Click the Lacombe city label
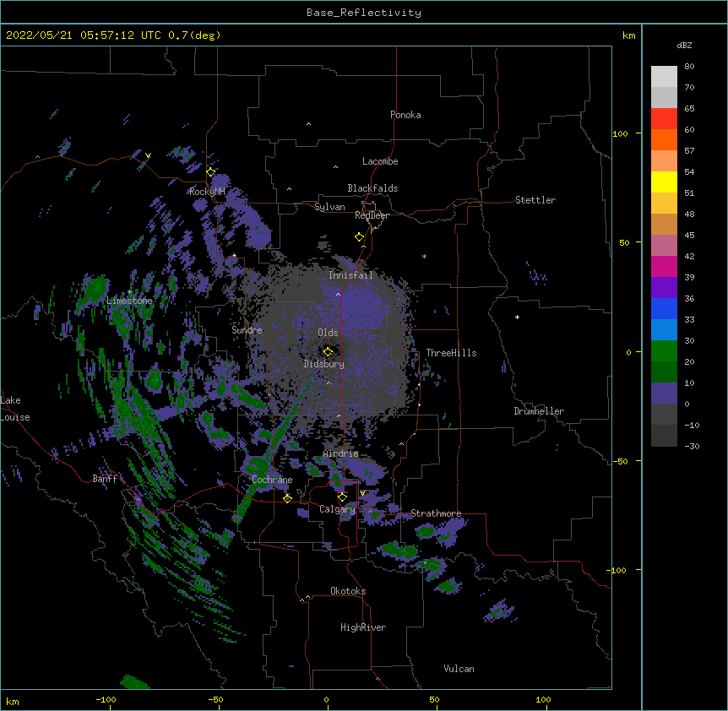Screen dimensions: 728x711 [x=380, y=161]
